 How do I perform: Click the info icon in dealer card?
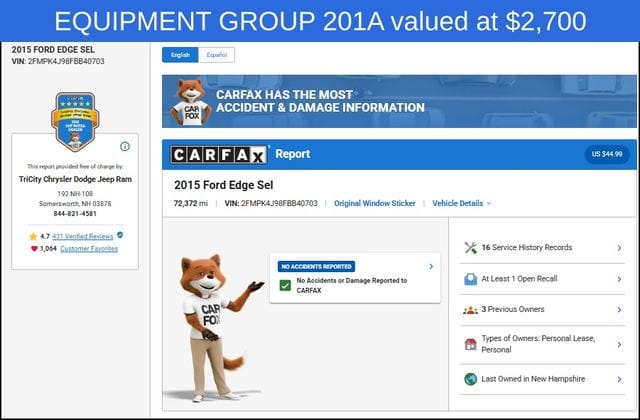125,146
